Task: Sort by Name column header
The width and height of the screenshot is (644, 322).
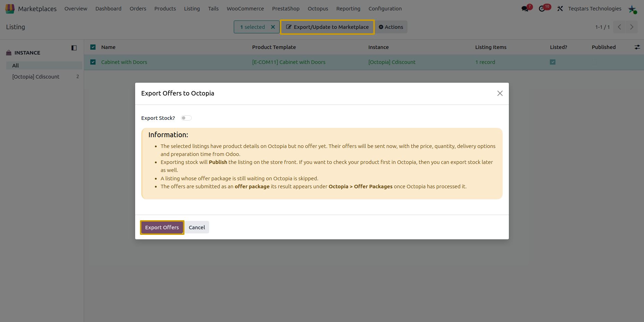Action: [x=108, y=47]
